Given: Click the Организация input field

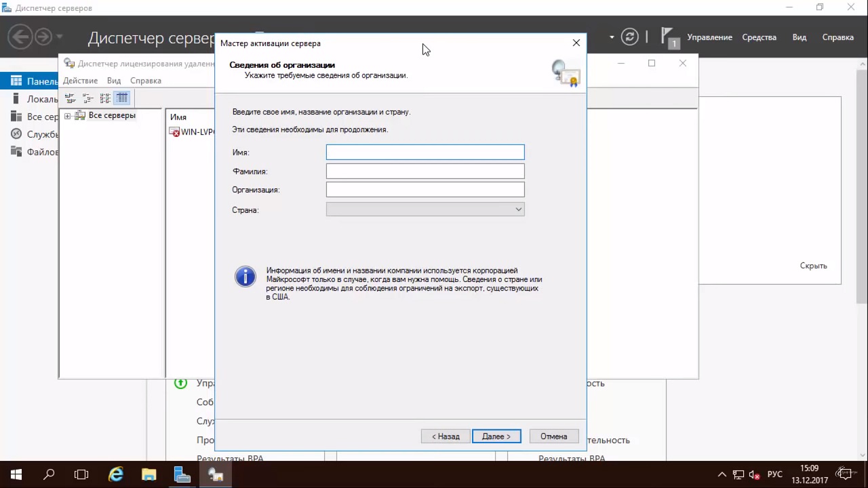Looking at the screenshot, I should [425, 190].
